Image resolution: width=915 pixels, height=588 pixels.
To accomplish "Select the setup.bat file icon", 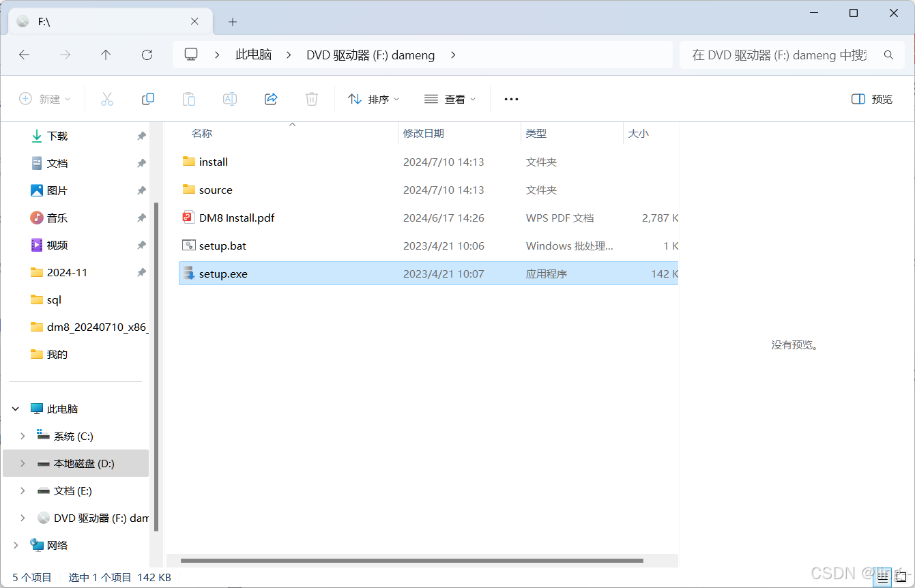I will [189, 246].
